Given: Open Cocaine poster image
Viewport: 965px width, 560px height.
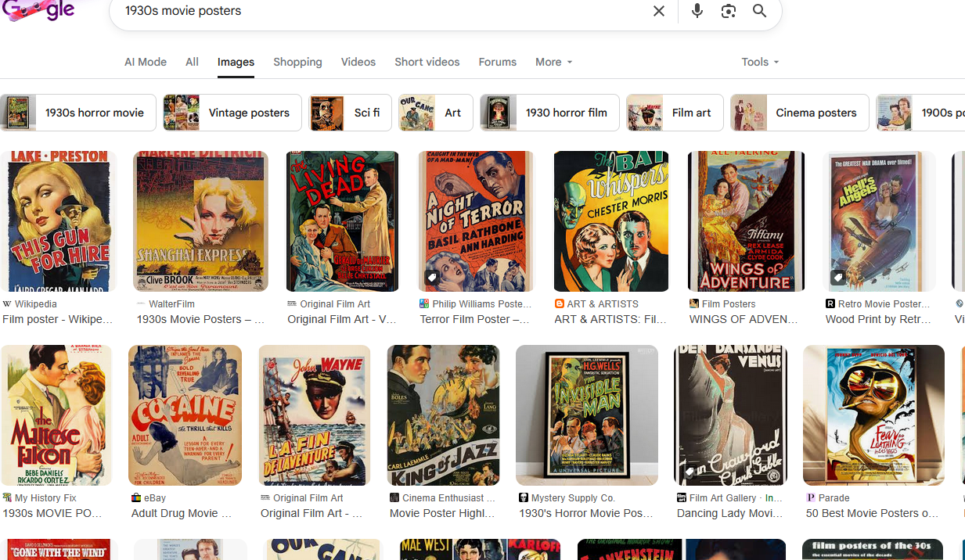Looking at the screenshot, I should (185, 415).
